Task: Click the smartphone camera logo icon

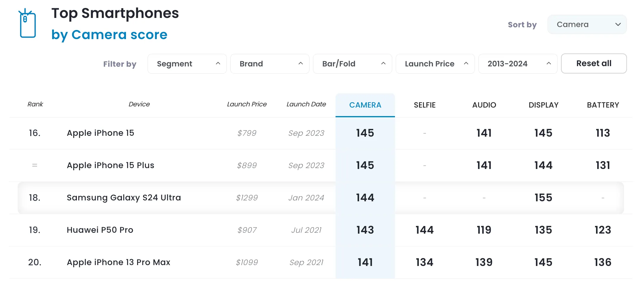Action: (27, 24)
